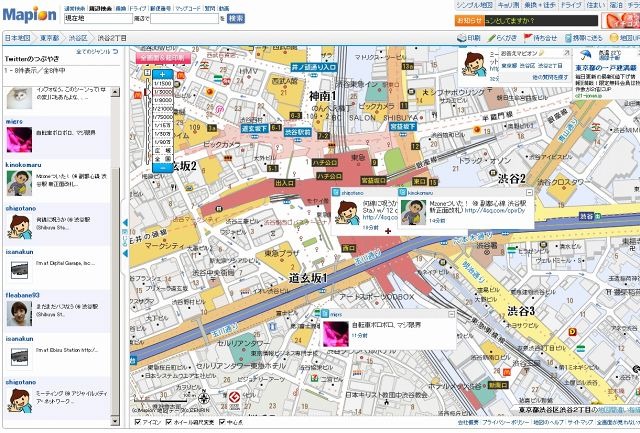Toggle the ホイール縮尺変更 checkbox
This screenshot has width=640, height=433.
pos(169,422)
